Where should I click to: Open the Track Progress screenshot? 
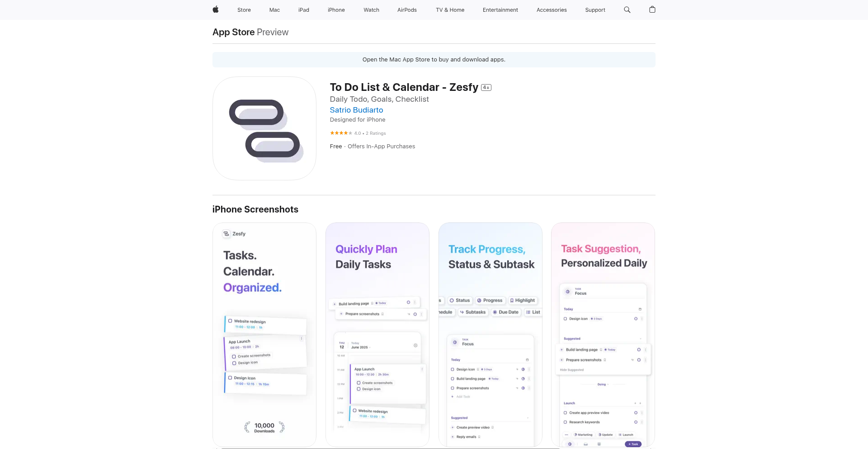pyautogui.click(x=491, y=335)
